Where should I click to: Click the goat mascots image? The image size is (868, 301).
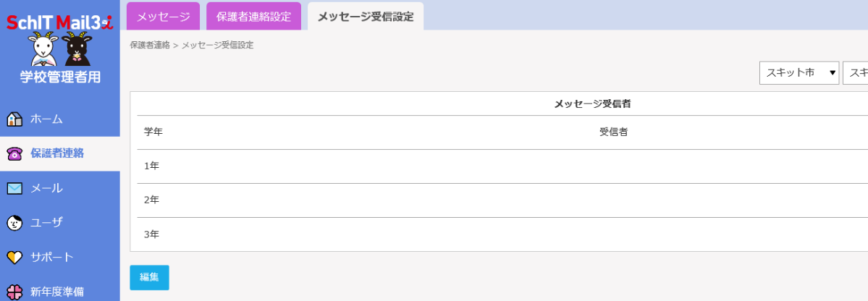(x=59, y=49)
